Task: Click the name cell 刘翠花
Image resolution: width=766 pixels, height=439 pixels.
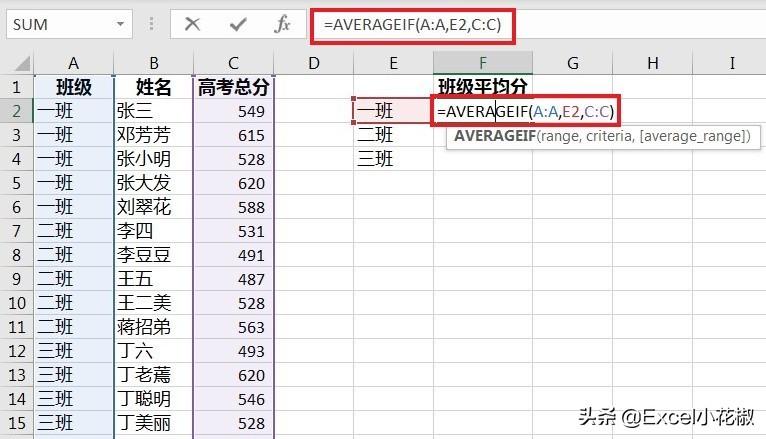Action: tap(153, 207)
